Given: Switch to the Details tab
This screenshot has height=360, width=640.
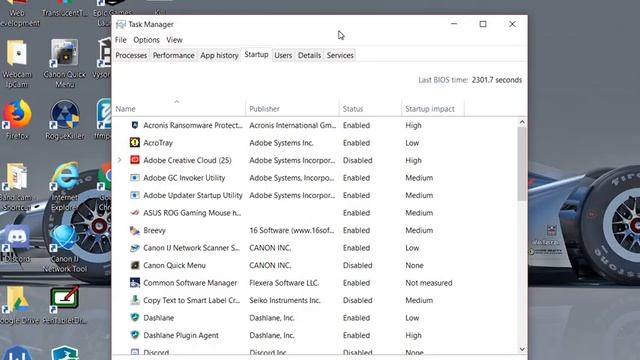Looking at the screenshot, I should point(309,55).
